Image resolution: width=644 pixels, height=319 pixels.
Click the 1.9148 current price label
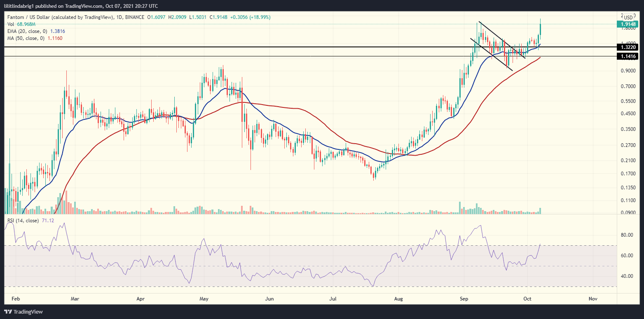click(628, 25)
